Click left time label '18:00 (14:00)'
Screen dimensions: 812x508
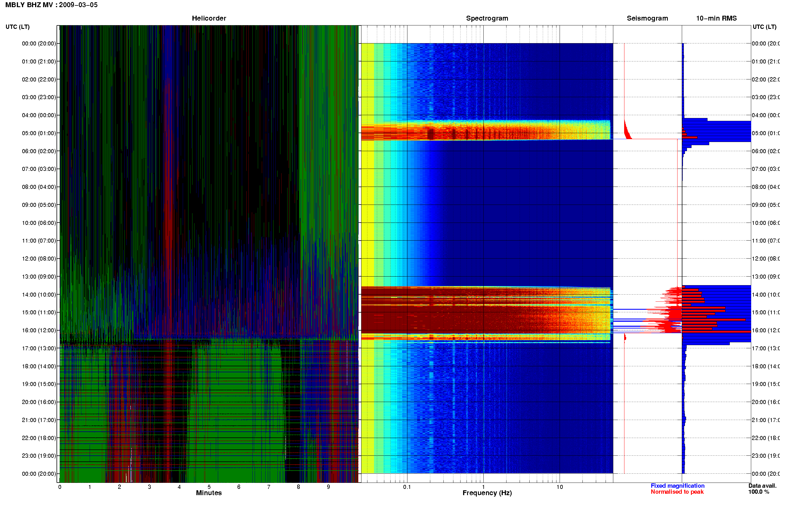tap(39, 366)
